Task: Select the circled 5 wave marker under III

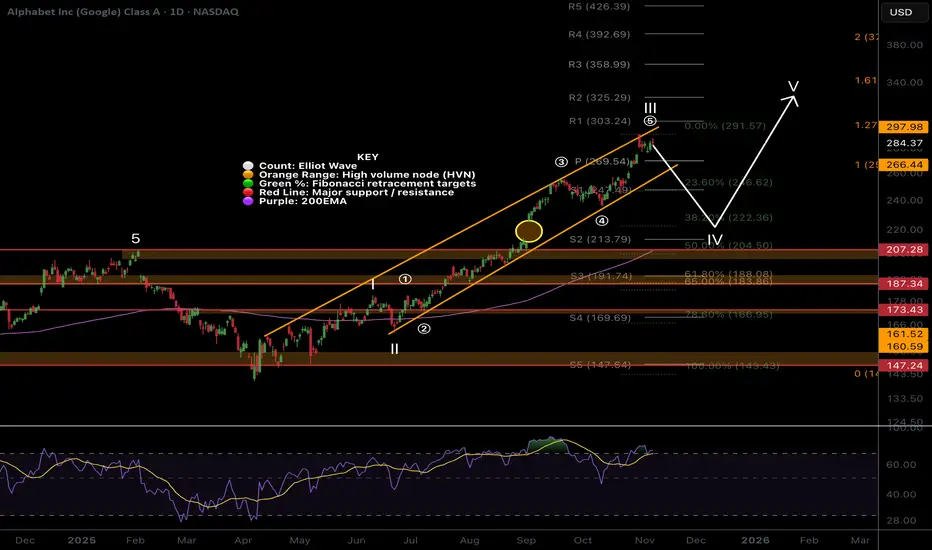Action: click(650, 121)
